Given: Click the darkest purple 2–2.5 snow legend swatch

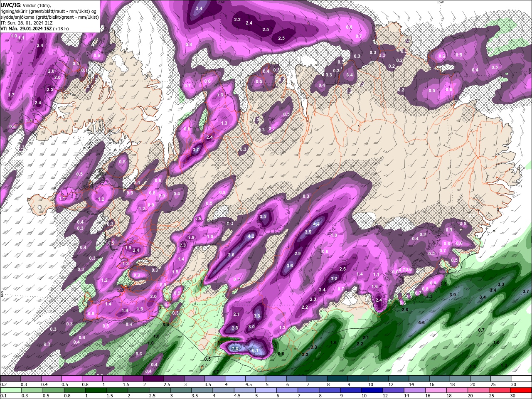Looking at the screenshot, I should click(153, 379).
